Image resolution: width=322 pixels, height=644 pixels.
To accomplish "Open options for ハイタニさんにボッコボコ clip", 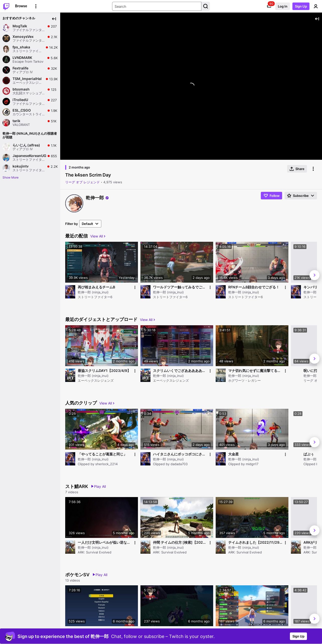I will coord(210,454).
